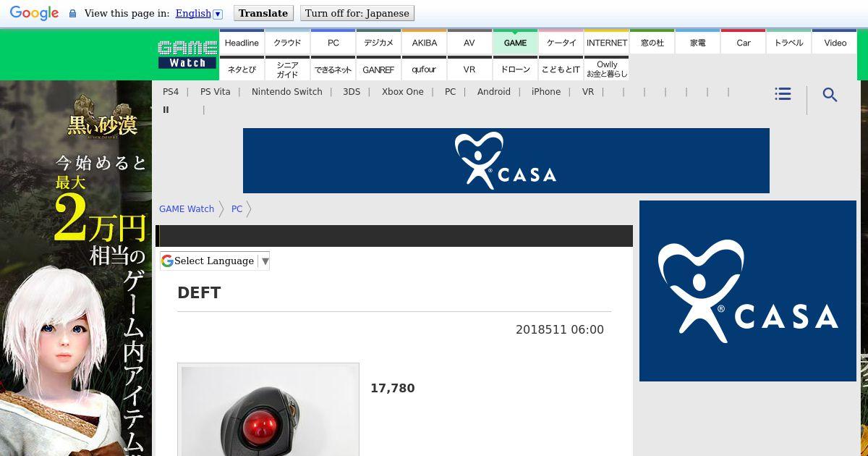Open the hamburger list menu icon

coord(783,94)
